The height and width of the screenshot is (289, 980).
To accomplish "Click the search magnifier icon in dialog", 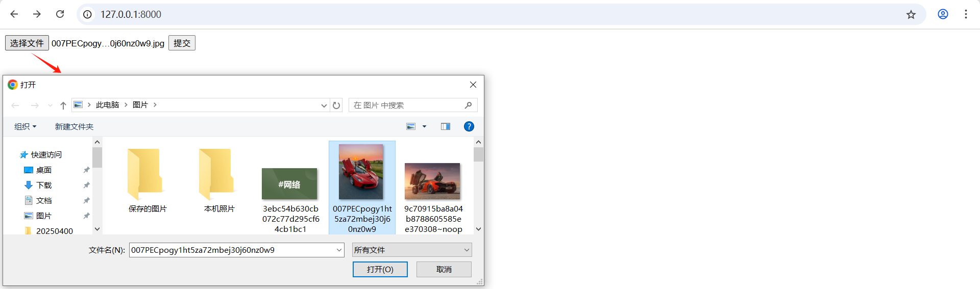I will 469,105.
